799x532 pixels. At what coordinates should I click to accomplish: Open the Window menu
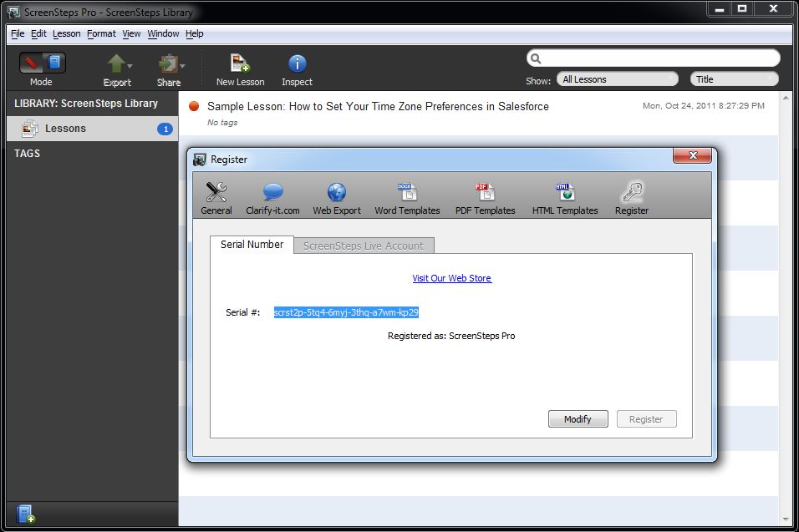pos(163,33)
